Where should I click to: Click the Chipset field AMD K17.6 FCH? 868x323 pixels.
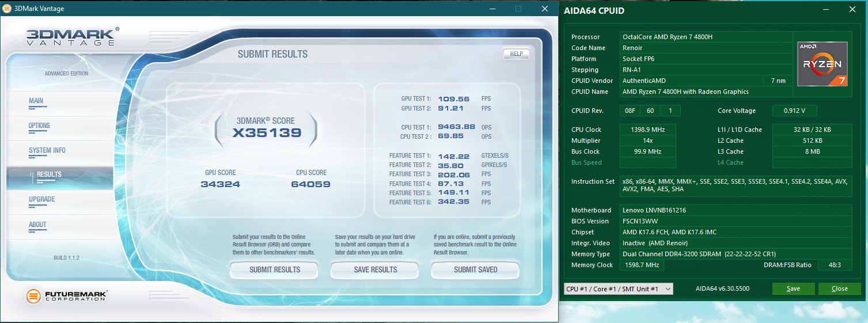(x=736, y=232)
